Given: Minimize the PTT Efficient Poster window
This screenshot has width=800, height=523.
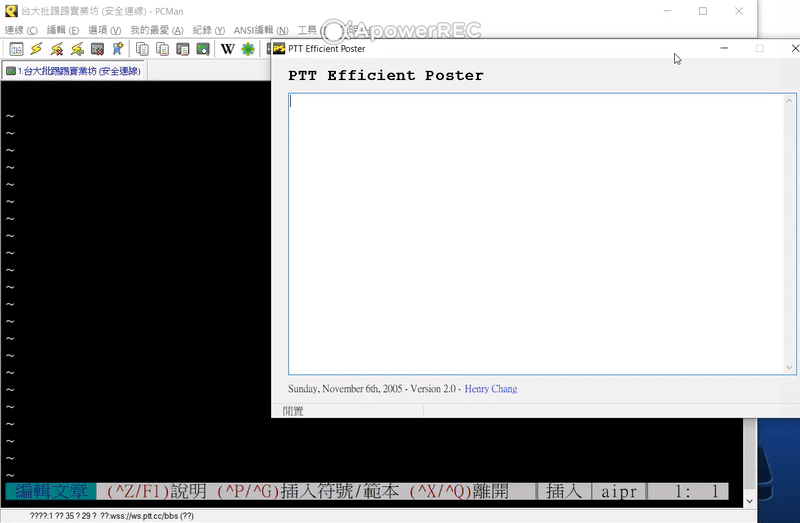Looking at the screenshot, I should point(724,48).
